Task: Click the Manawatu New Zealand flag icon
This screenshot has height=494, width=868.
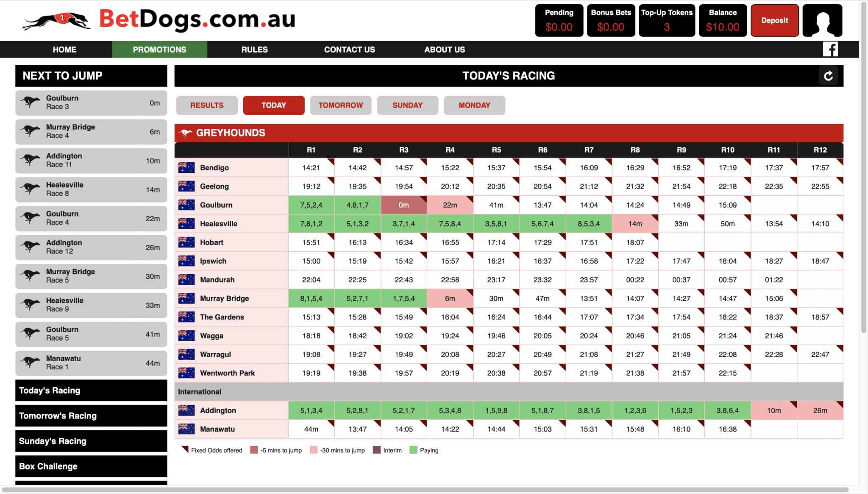Action: [x=186, y=429]
